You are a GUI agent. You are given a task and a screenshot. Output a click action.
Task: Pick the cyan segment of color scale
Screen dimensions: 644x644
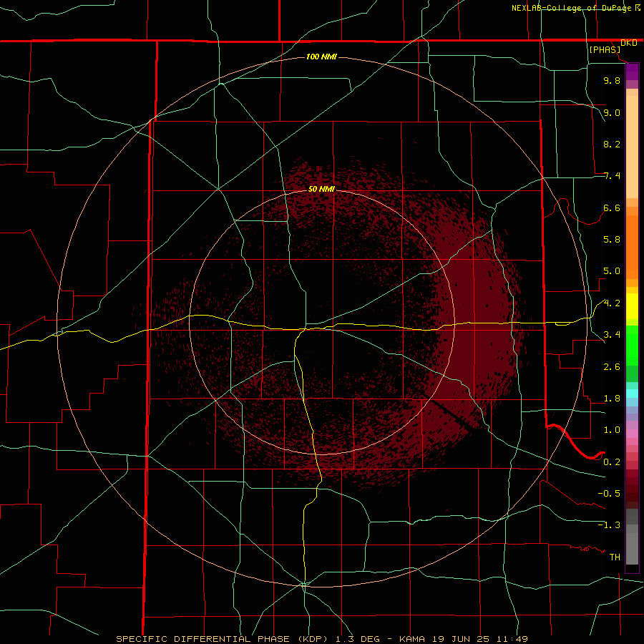(632, 394)
